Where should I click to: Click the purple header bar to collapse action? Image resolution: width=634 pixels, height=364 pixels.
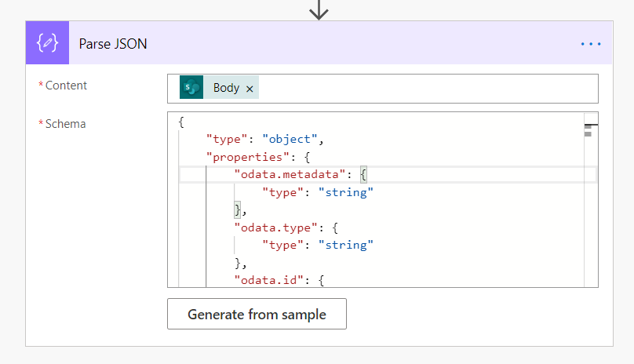click(353, 44)
